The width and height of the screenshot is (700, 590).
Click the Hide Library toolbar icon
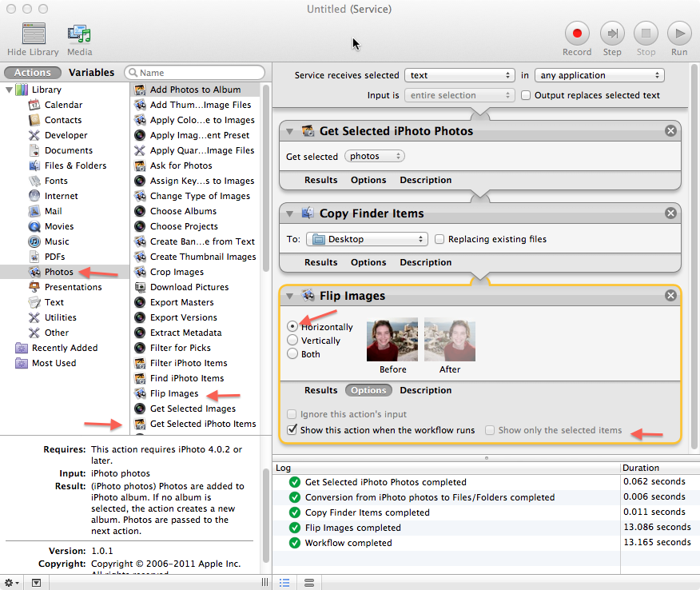click(x=34, y=34)
